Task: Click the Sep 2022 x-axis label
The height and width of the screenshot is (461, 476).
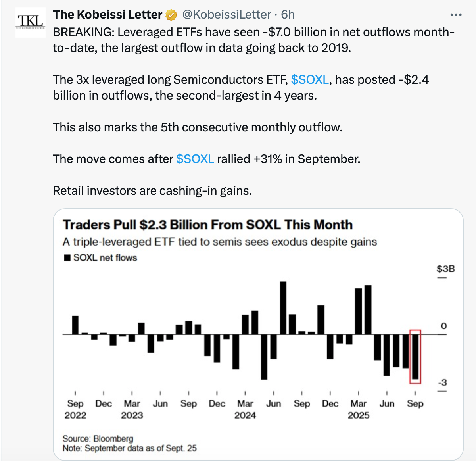Action: (75, 409)
